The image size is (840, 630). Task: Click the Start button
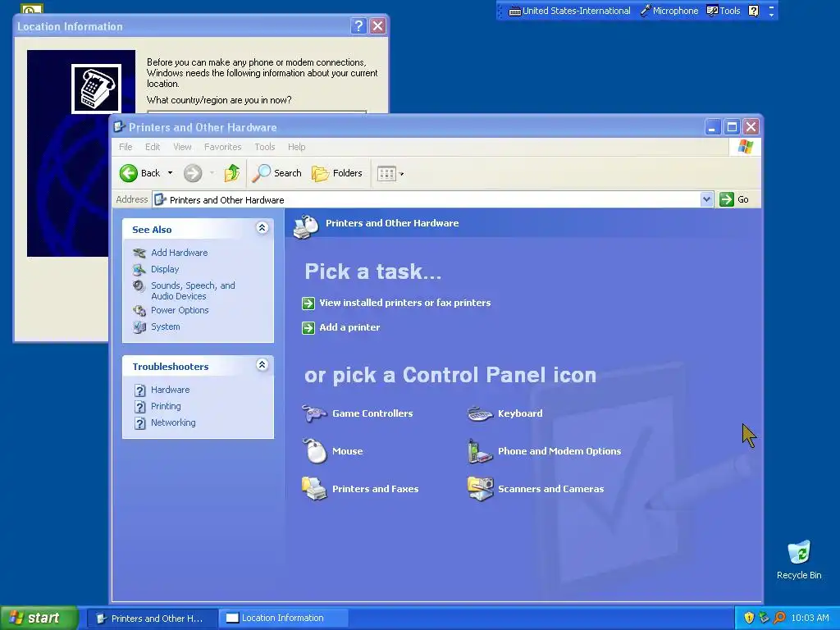pos(39,618)
